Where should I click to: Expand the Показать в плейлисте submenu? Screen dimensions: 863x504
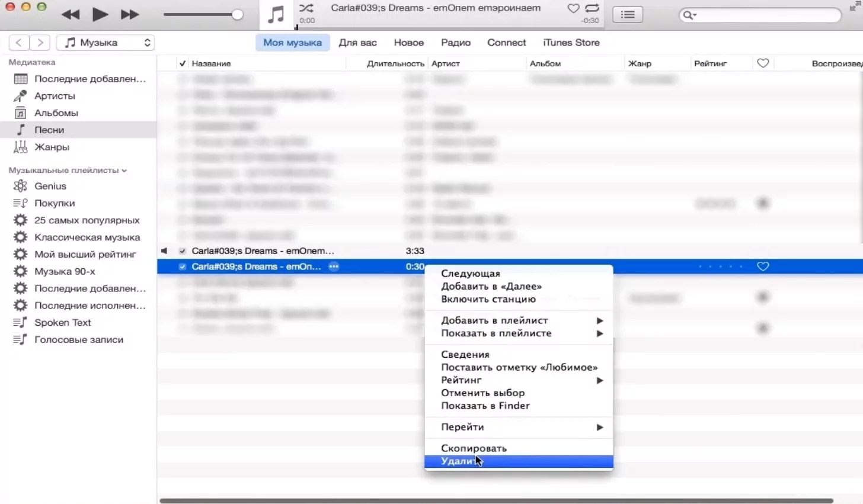coord(519,333)
